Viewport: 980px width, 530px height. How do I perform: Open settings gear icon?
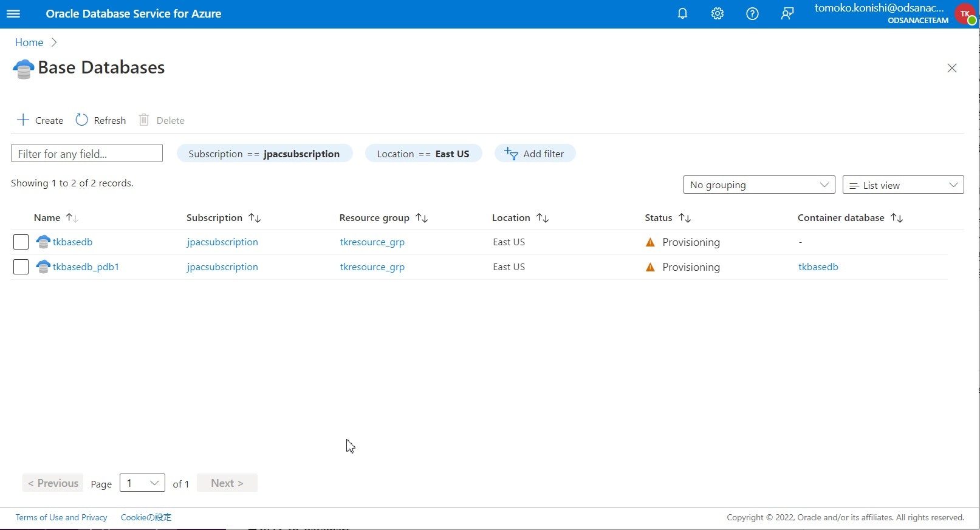718,13
